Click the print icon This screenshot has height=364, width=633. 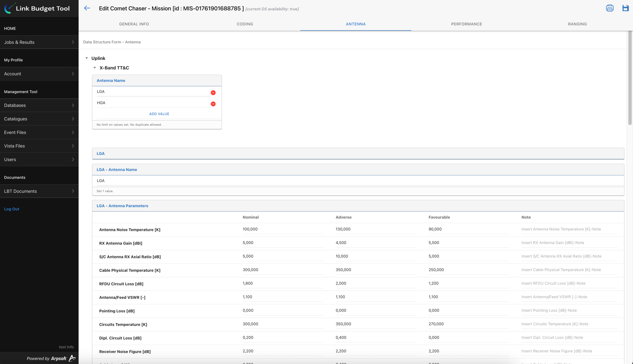pos(609,8)
